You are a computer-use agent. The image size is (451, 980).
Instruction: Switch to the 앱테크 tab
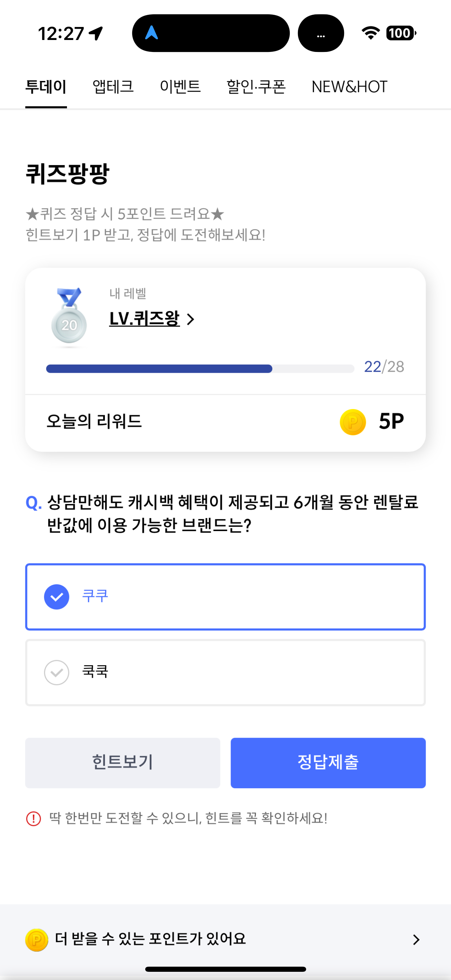click(113, 87)
